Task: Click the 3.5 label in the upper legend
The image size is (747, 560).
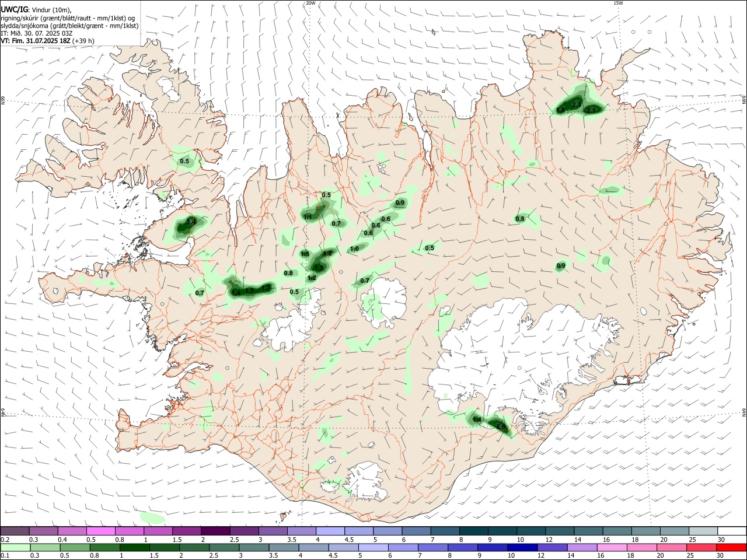Action: coord(291,540)
